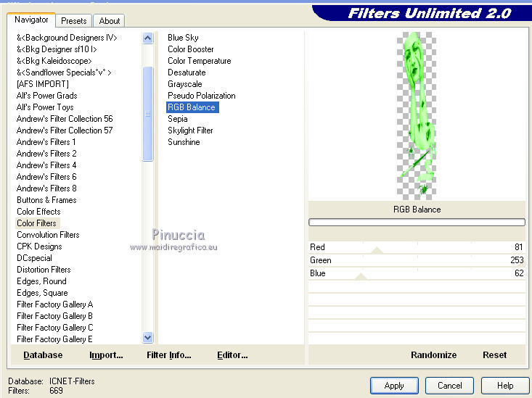Select the Blue Sky filter

[x=183, y=38]
